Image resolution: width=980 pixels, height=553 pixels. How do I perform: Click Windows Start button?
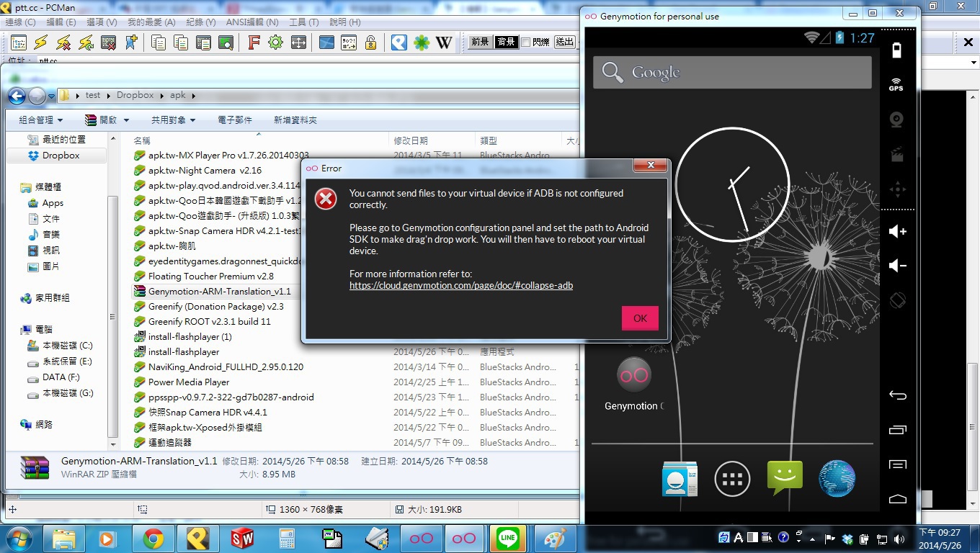pyautogui.click(x=17, y=539)
